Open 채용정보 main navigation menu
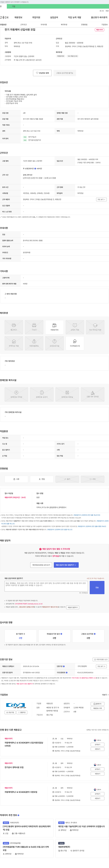Image resolution: width=109 pixels, height=868 pixels. pos(18,18)
